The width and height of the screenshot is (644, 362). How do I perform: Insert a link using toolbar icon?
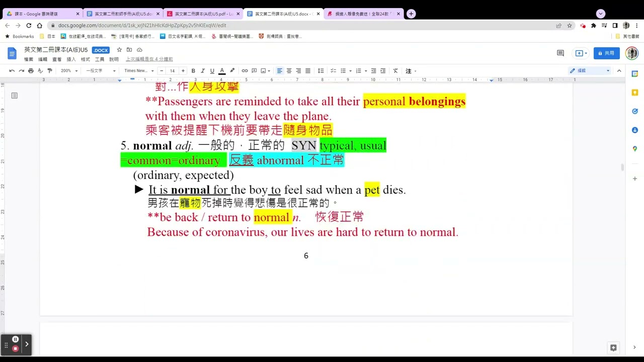[x=245, y=71]
